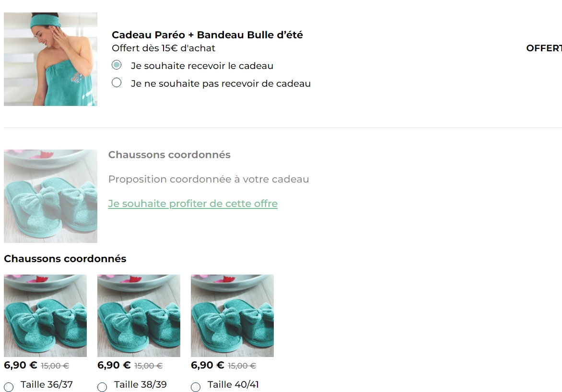The image size is (562, 392).
Task: Open the Paréo + Bandeau gift photo
Action: point(50,59)
